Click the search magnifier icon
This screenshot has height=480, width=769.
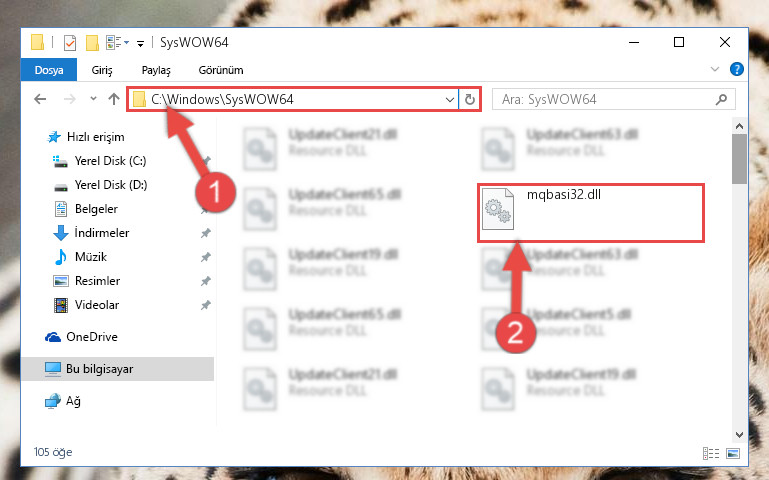[x=721, y=100]
